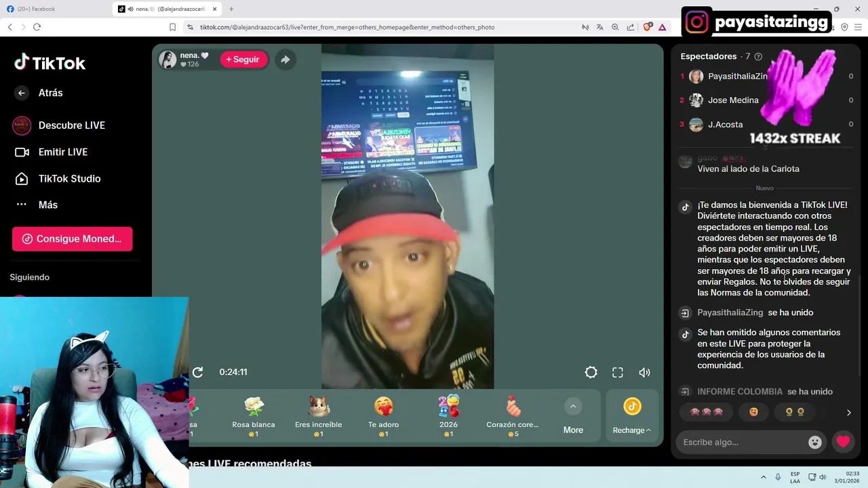Open the streamer nena profile avatar
This screenshot has width=868, height=488.
[167, 60]
